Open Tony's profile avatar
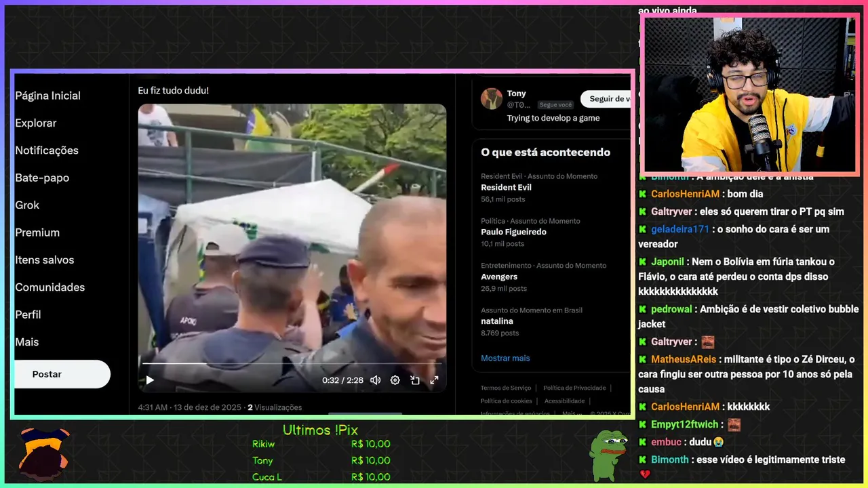 (492, 98)
